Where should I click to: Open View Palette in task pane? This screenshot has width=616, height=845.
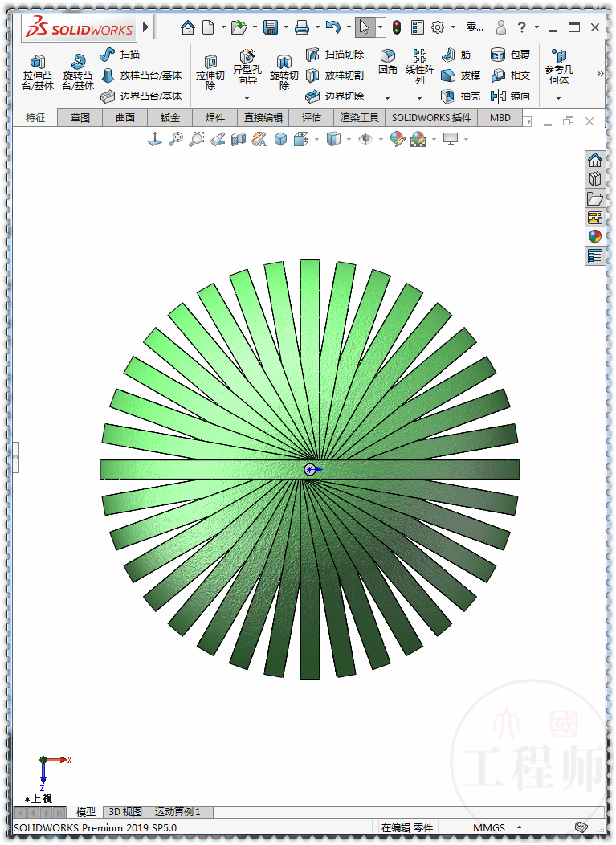click(x=595, y=218)
